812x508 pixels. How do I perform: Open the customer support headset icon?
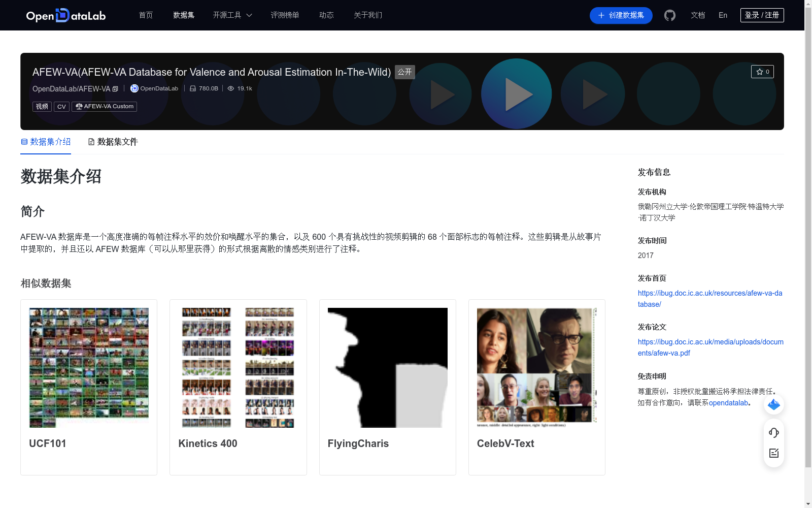coord(774,432)
